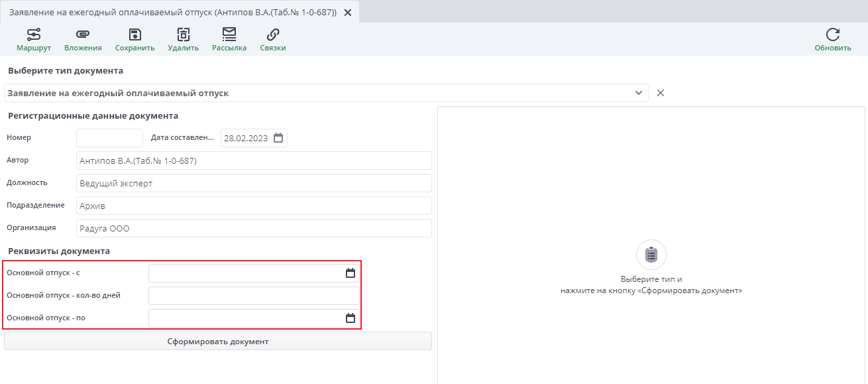Click the Организация field Радуга ООО
Screen dimensions: 868x384
point(254,228)
